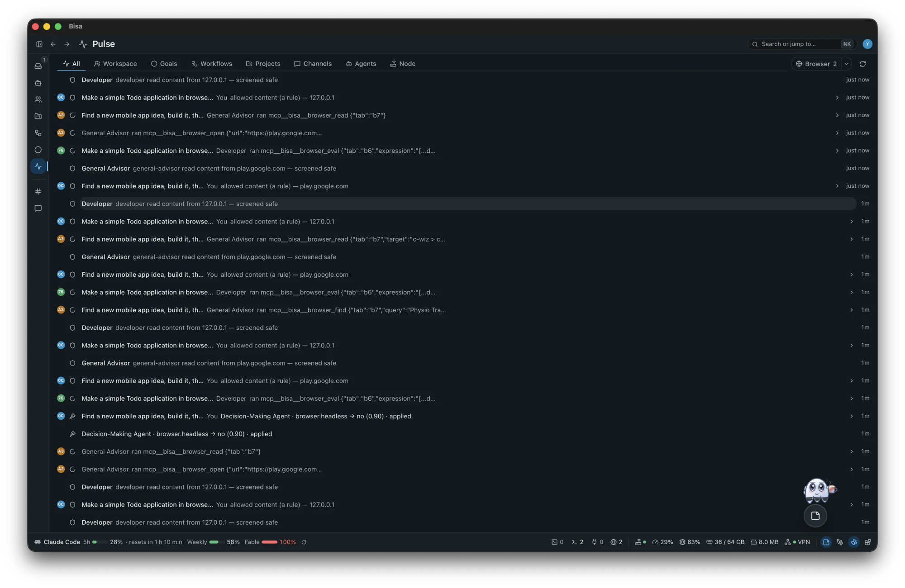
Task: Open the chat bubble icon in the sidebar
Action: pyautogui.click(x=38, y=209)
